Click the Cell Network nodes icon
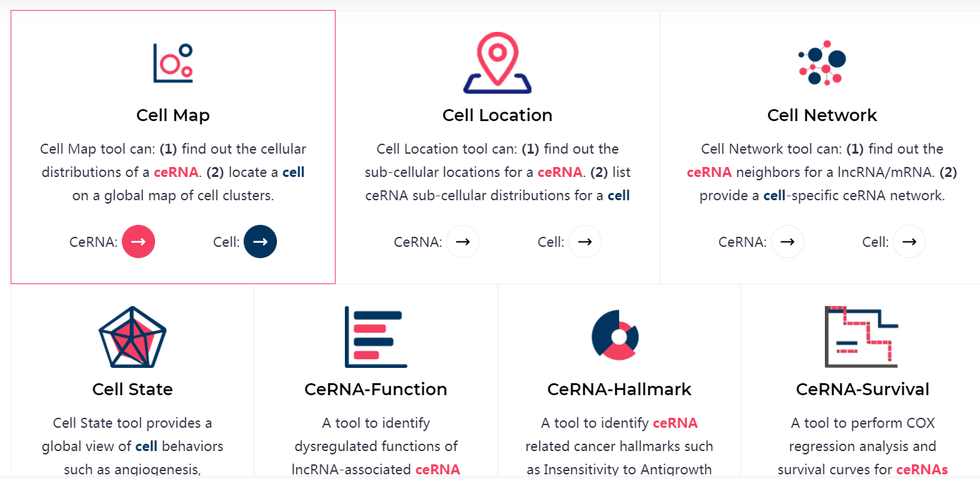 pos(822,63)
